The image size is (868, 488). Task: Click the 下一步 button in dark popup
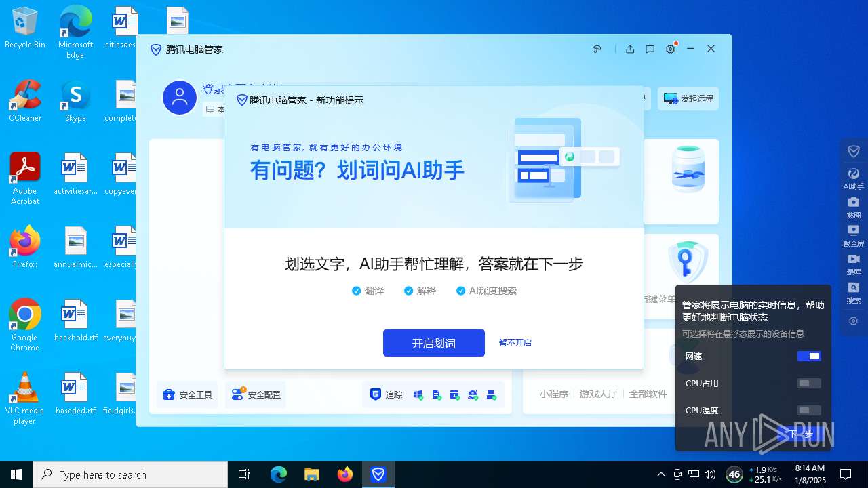800,434
